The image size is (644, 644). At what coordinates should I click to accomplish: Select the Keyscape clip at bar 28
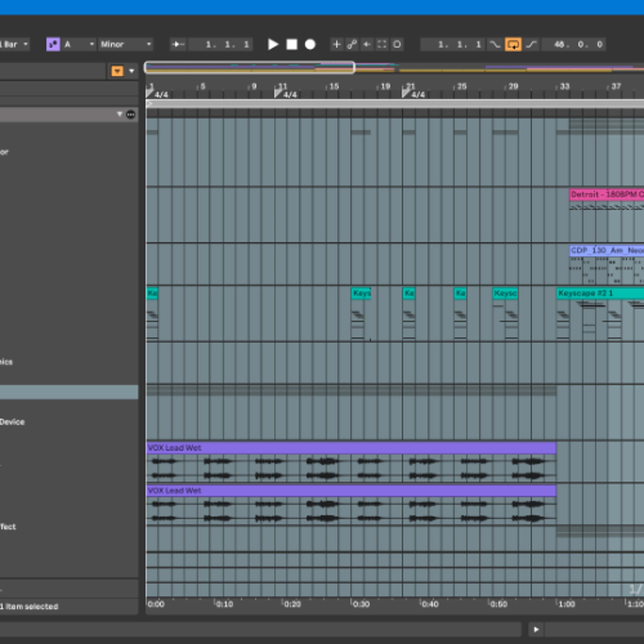click(x=505, y=293)
